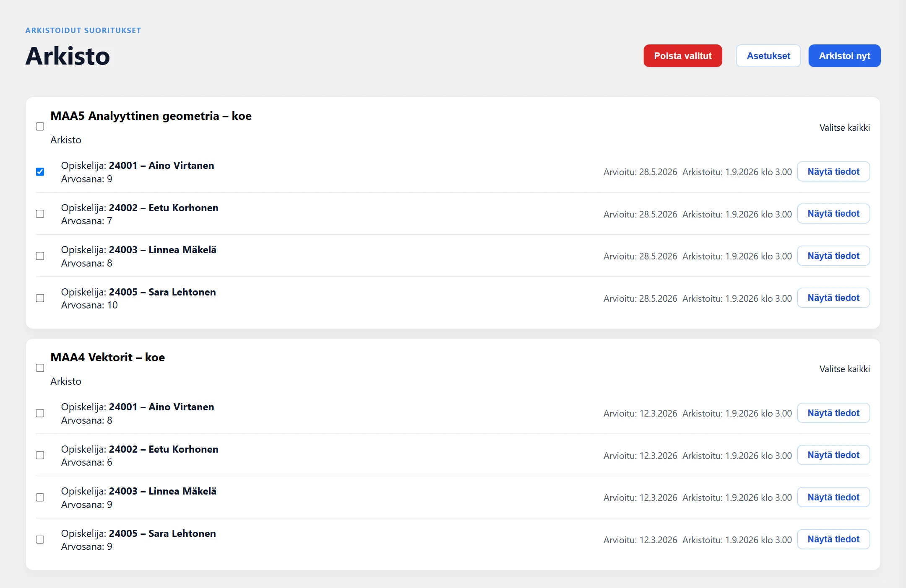Check Linnea Mäkelä row in MAA5 koe

tap(40, 256)
